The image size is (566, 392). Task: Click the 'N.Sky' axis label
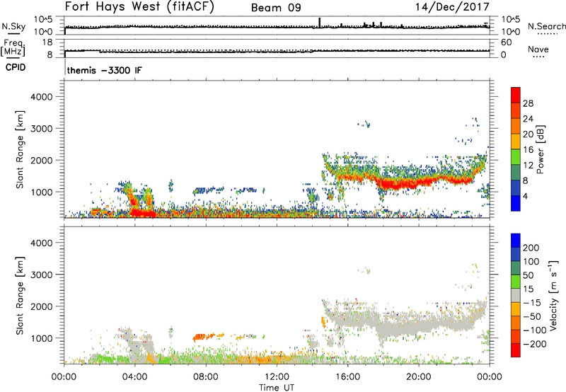(x=13, y=26)
